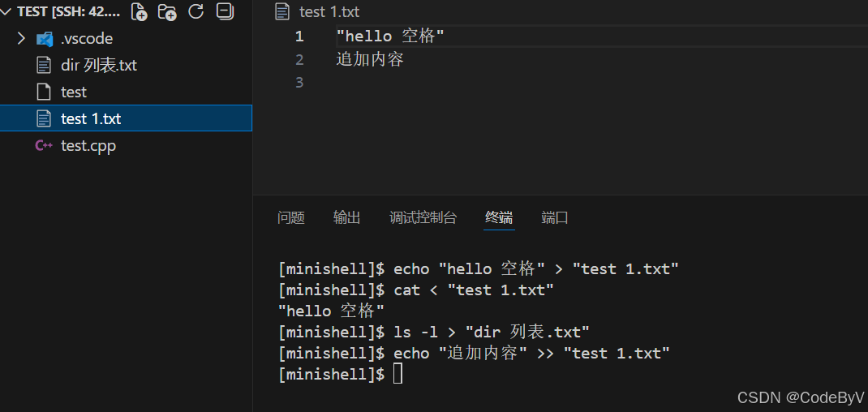
Task: Click the file icon in the test 1.txt editor tab
Action: [282, 12]
